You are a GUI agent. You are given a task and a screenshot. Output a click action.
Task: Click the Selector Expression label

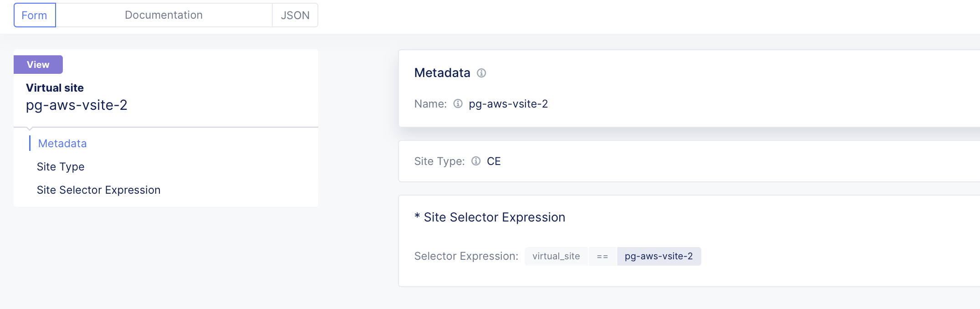coord(465,256)
